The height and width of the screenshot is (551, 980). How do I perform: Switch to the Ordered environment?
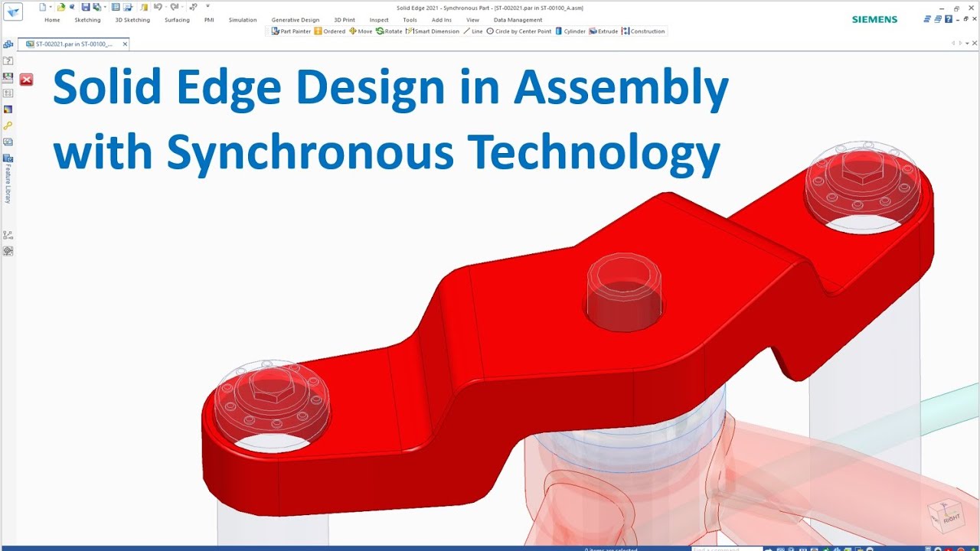(330, 31)
